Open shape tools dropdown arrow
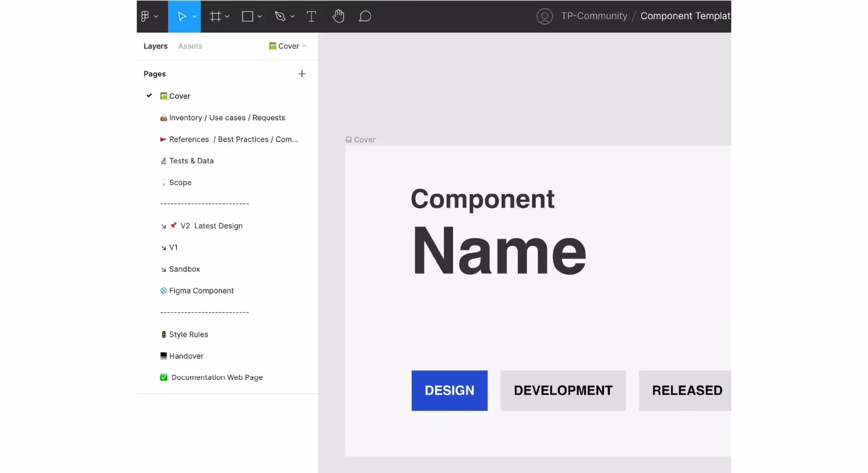 click(260, 17)
